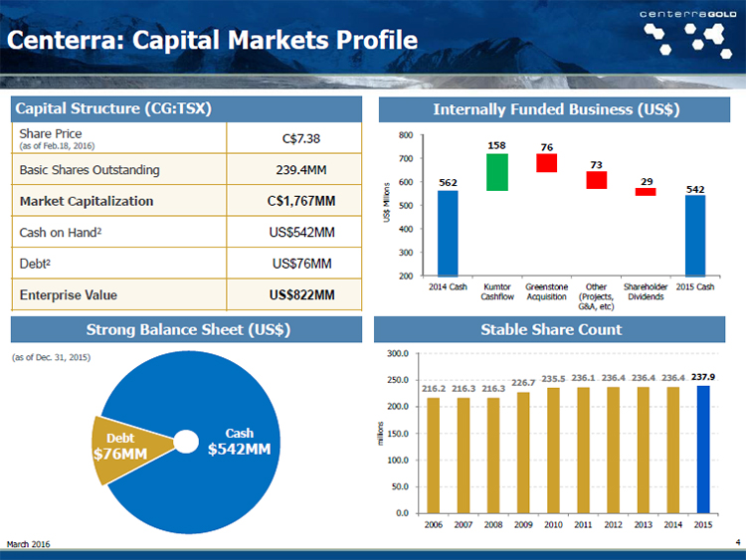The height and width of the screenshot is (560, 746).
Task: Click the '562' data label
Action: point(448,183)
